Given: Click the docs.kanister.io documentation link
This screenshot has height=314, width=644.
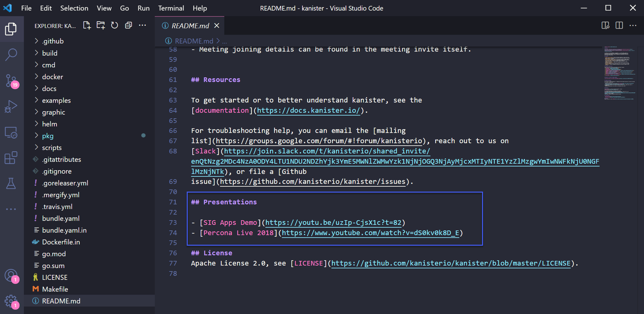Looking at the screenshot, I should coord(308,111).
